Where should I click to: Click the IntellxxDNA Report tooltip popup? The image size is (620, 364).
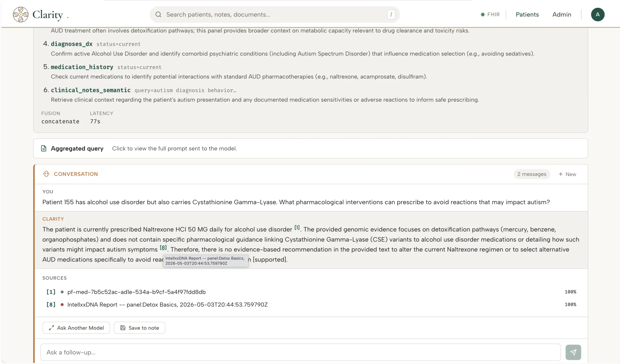click(206, 261)
